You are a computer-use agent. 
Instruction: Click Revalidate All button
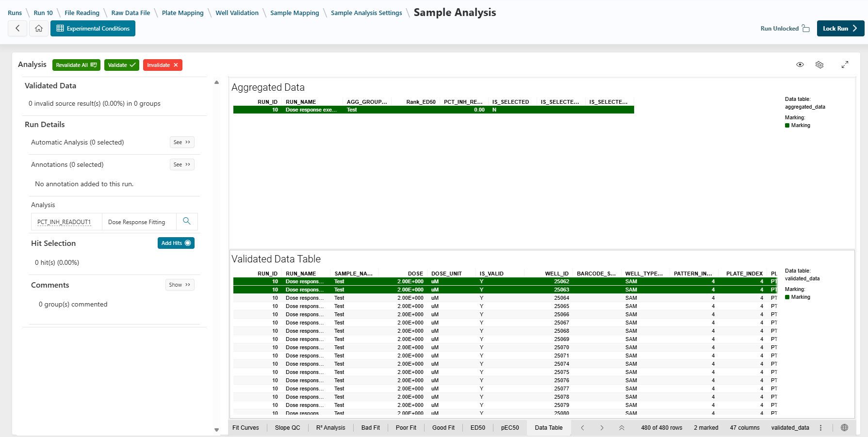click(x=76, y=65)
